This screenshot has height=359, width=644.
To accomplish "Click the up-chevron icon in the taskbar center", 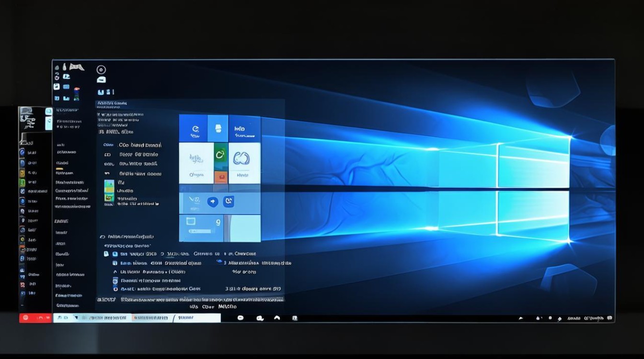I will pyautogui.click(x=277, y=318).
